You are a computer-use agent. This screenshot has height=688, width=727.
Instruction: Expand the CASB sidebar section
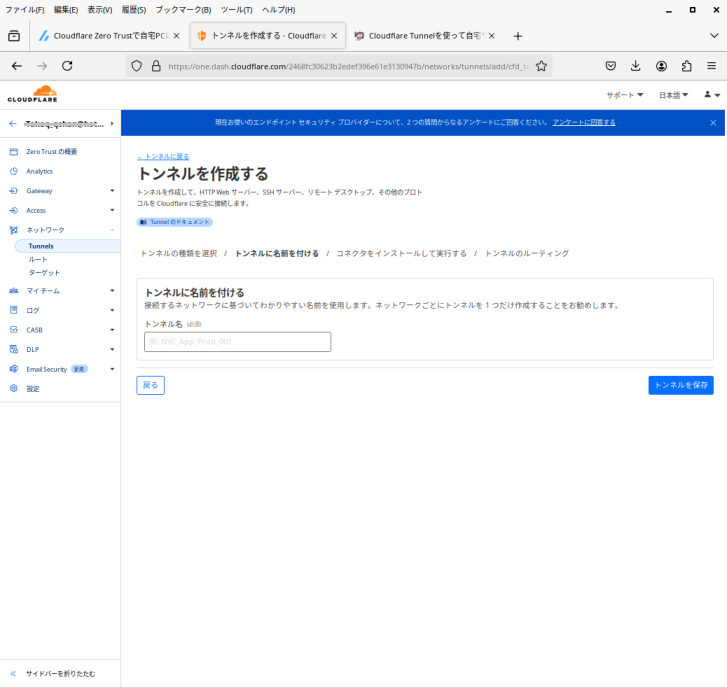[x=112, y=330]
